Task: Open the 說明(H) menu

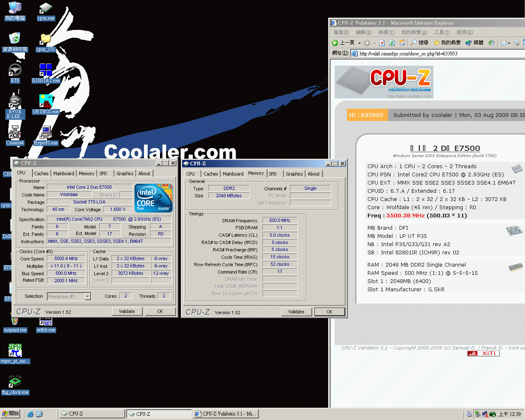Action: coord(465,32)
